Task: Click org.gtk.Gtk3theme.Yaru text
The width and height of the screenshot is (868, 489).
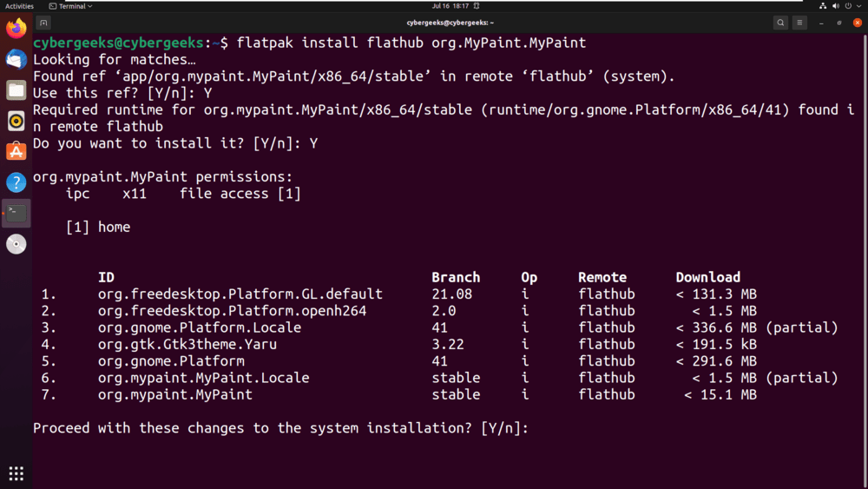Action: 187,345
